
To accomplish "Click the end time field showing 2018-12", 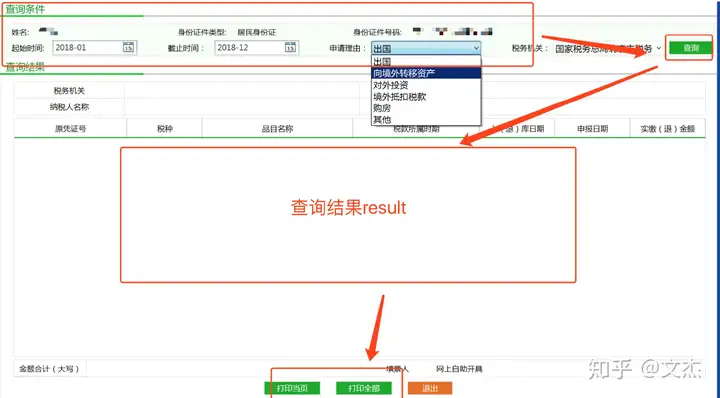I will (257, 48).
